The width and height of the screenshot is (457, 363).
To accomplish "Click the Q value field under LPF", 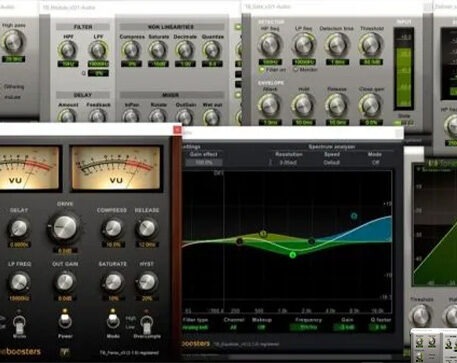I will coord(98,73).
